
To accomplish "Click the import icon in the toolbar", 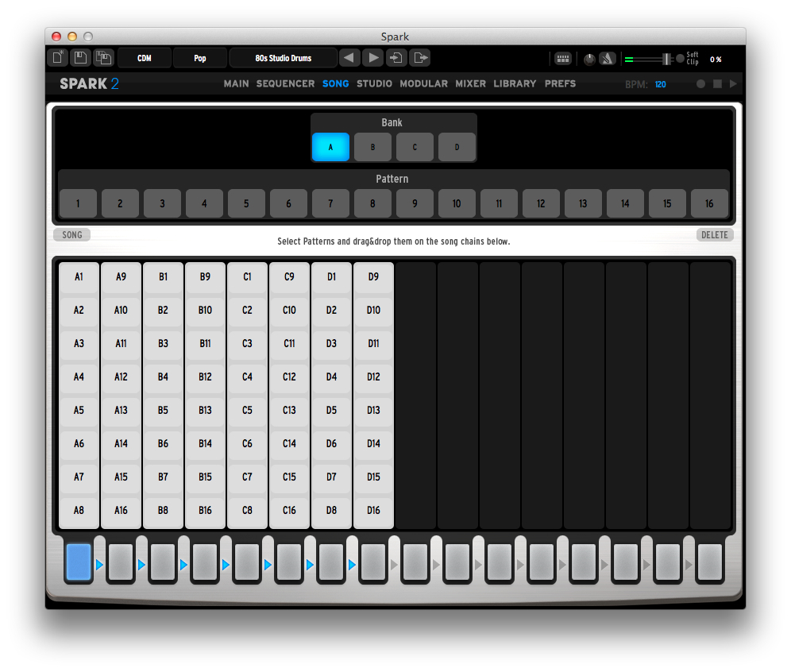I will coord(396,57).
